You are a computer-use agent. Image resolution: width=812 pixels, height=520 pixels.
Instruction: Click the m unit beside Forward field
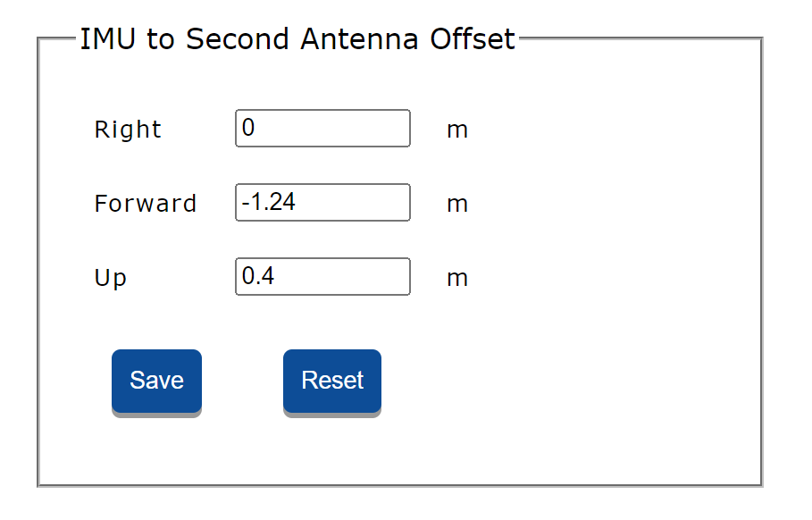(x=456, y=203)
